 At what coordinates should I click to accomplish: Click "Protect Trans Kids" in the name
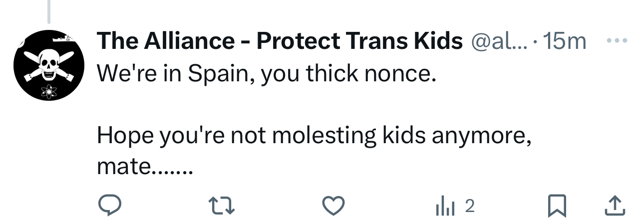(359, 41)
